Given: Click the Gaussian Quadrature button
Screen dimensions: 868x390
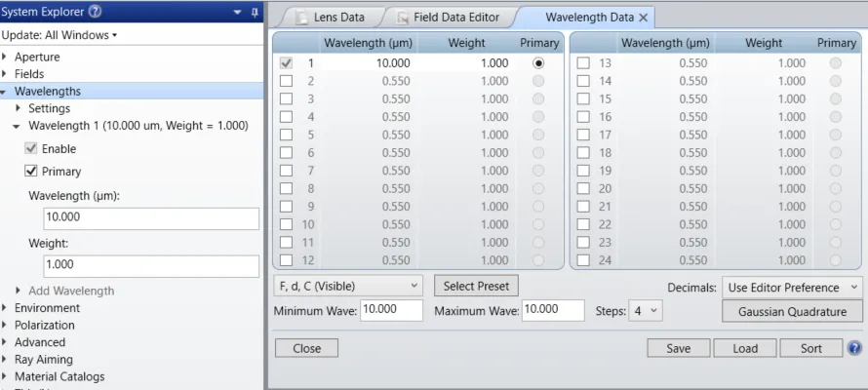Looking at the screenshot, I should [792, 311].
